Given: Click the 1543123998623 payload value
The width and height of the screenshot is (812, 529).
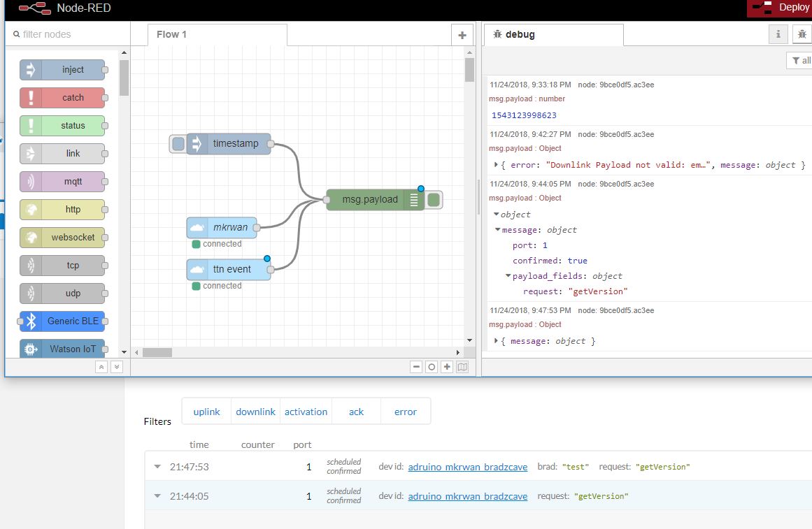Looking at the screenshot, I should tap(524, 115).
